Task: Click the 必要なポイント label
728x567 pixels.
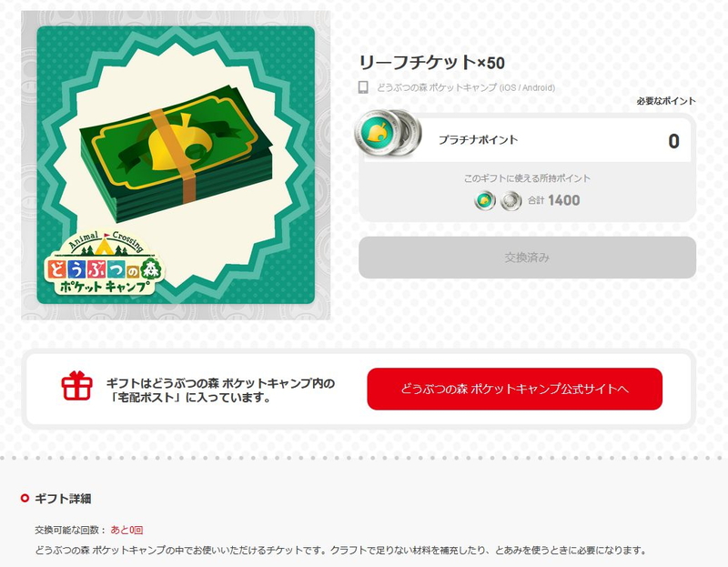Action: [x=666, y=101]
